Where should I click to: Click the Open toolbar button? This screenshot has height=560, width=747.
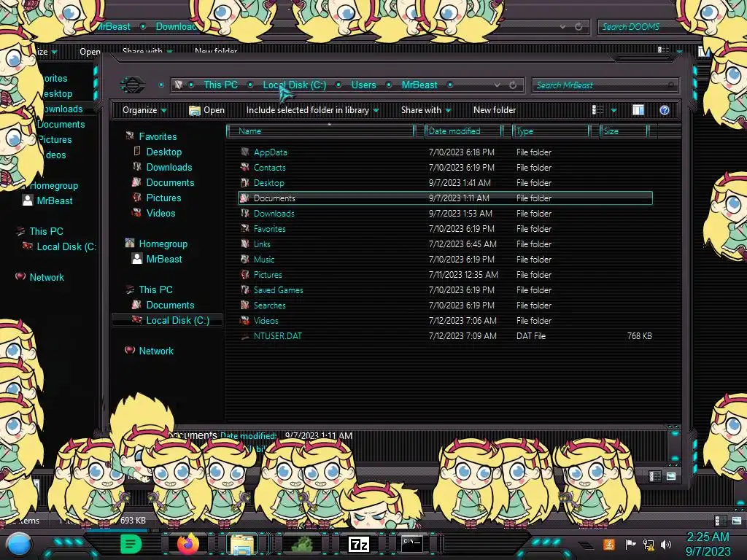tap(206, 110)
